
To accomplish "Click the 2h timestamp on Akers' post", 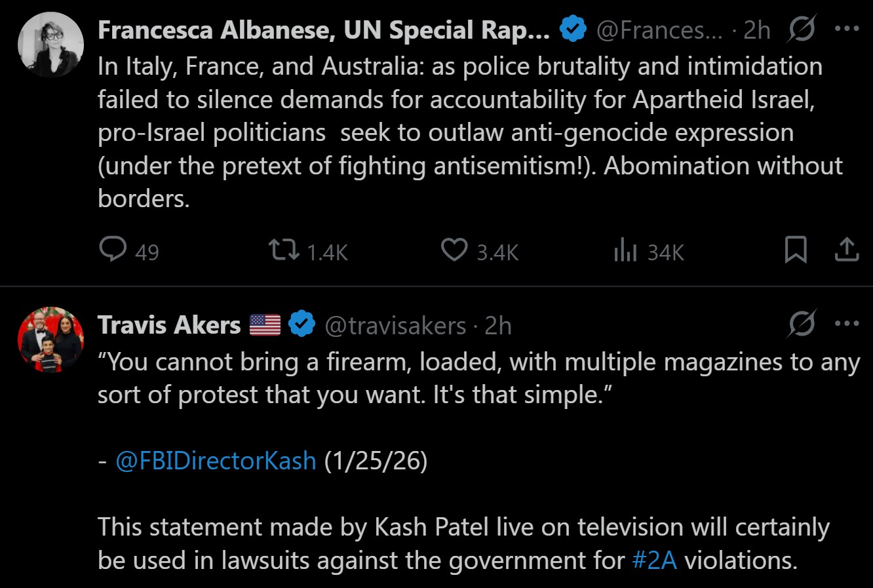I will pyautogui.click(x=497, y=326).
